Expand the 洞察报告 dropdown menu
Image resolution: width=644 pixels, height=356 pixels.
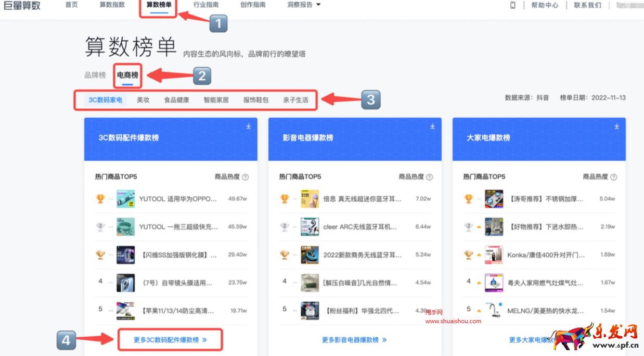pyautogui.click(x=304, y=5)
